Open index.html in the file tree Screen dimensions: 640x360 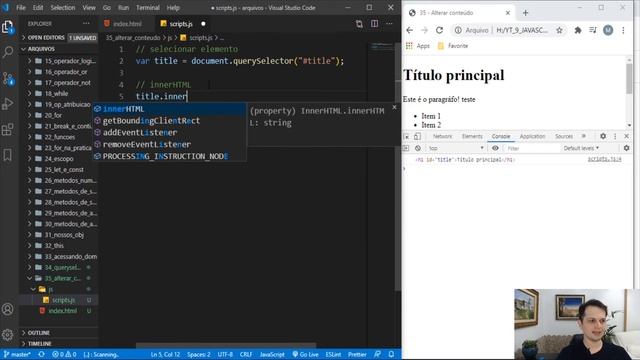62,311
